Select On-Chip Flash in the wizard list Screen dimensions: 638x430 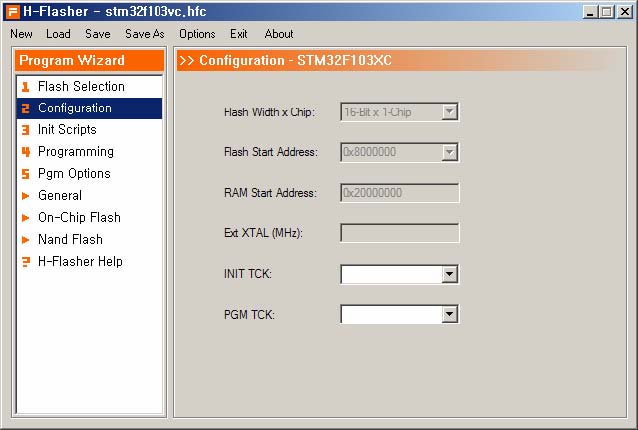89,218
